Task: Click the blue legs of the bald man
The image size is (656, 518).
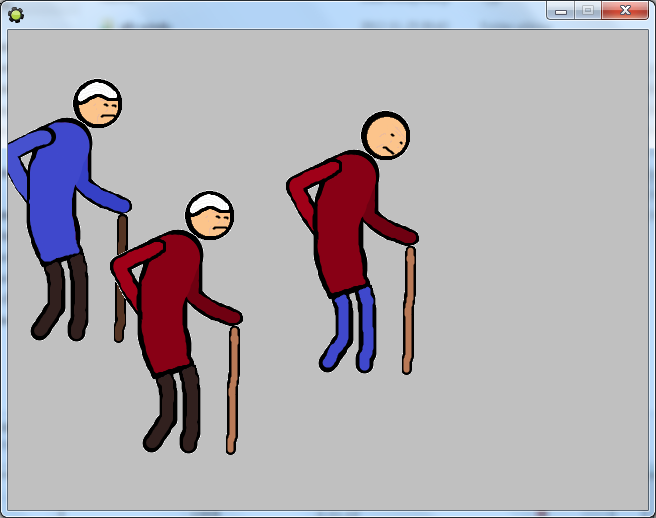Action: tap(354, 327)
